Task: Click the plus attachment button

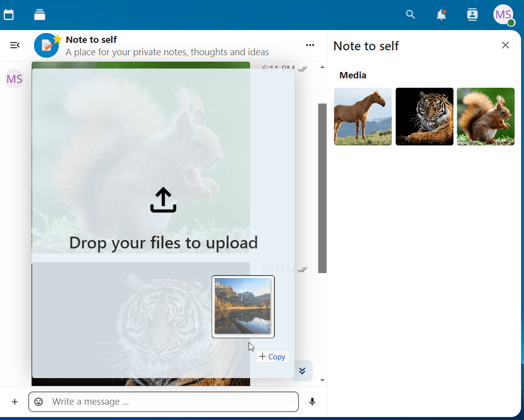Action: (15, 402)
